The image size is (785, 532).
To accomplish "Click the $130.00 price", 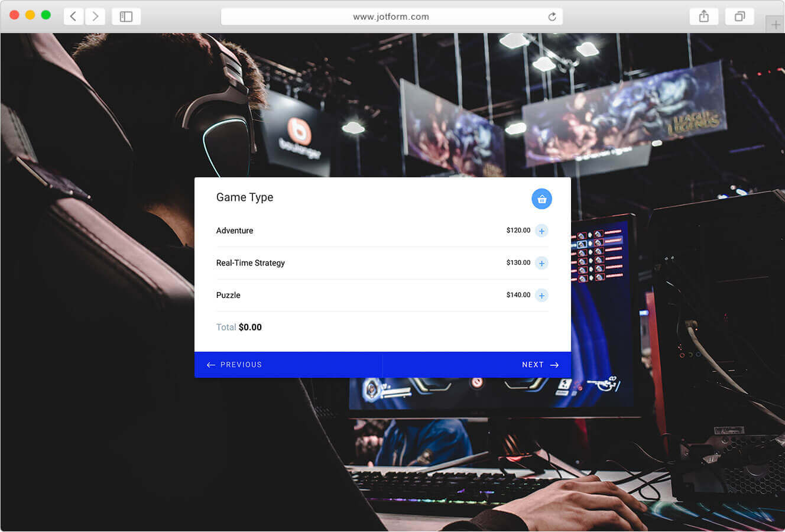I will (x=518, y=262).
